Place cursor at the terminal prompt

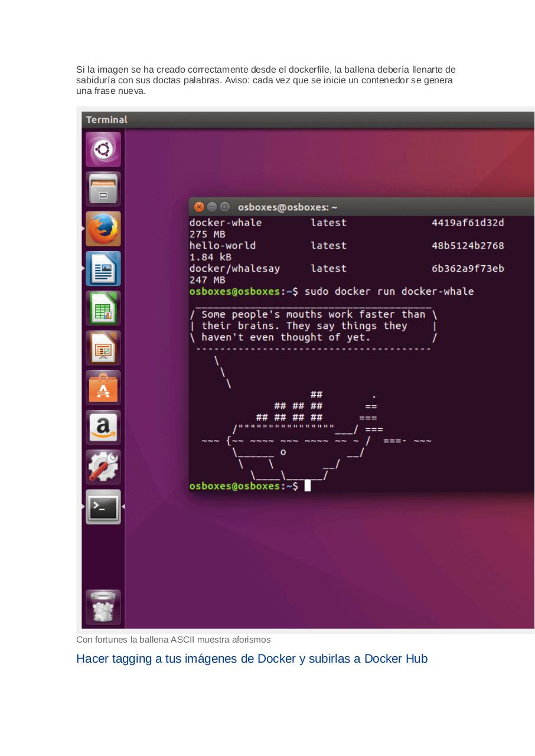(x=307, y=485)
